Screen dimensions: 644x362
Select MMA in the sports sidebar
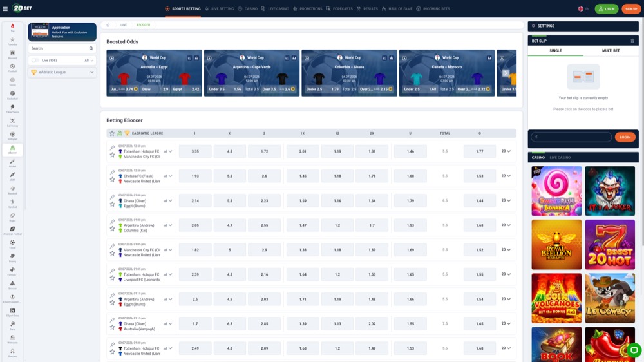click(12, 176)
